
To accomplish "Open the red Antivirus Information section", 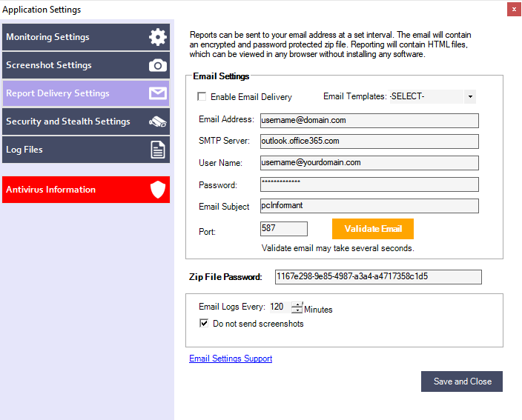I will 86,190.
